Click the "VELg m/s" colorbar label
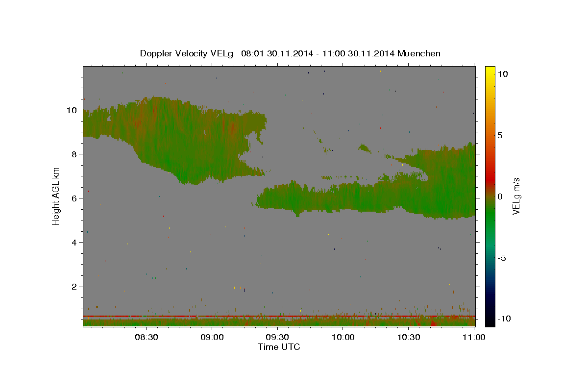This screenshot has width=588, height=392. (x=516, y=196)
